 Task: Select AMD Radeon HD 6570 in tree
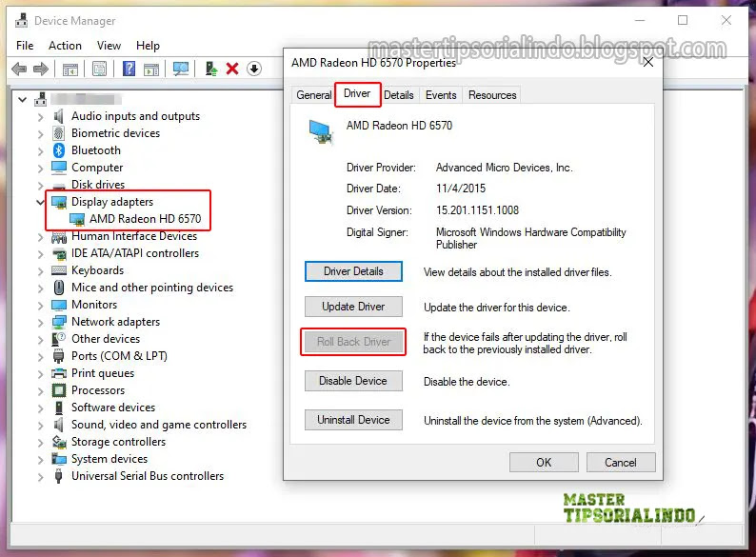click(145, 219)
